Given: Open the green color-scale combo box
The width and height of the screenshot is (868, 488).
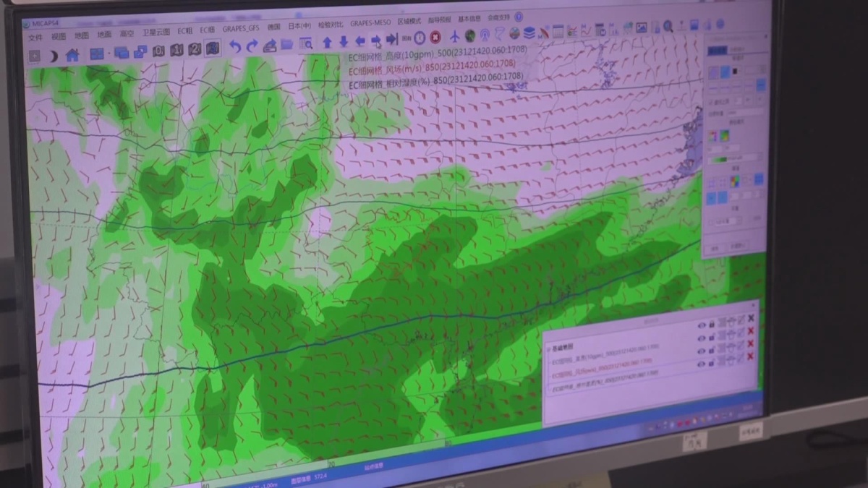Looking at the screenshot, I should (x=736, y=158).
